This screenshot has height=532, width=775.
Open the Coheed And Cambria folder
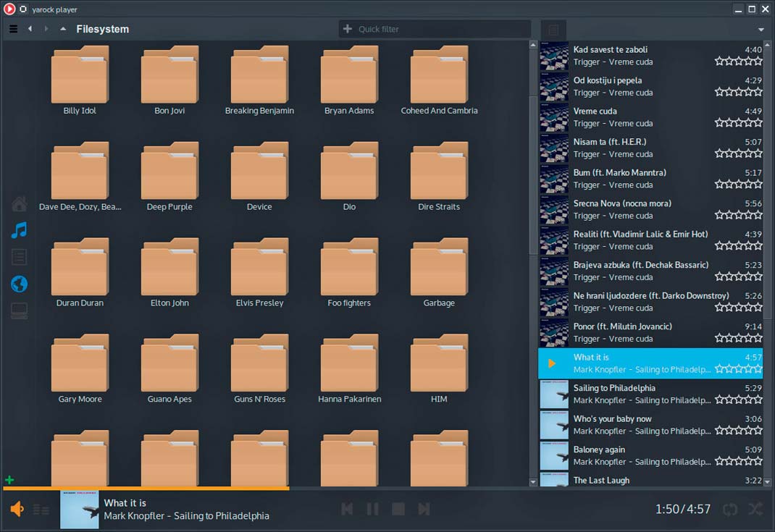(x=439, y=80)
